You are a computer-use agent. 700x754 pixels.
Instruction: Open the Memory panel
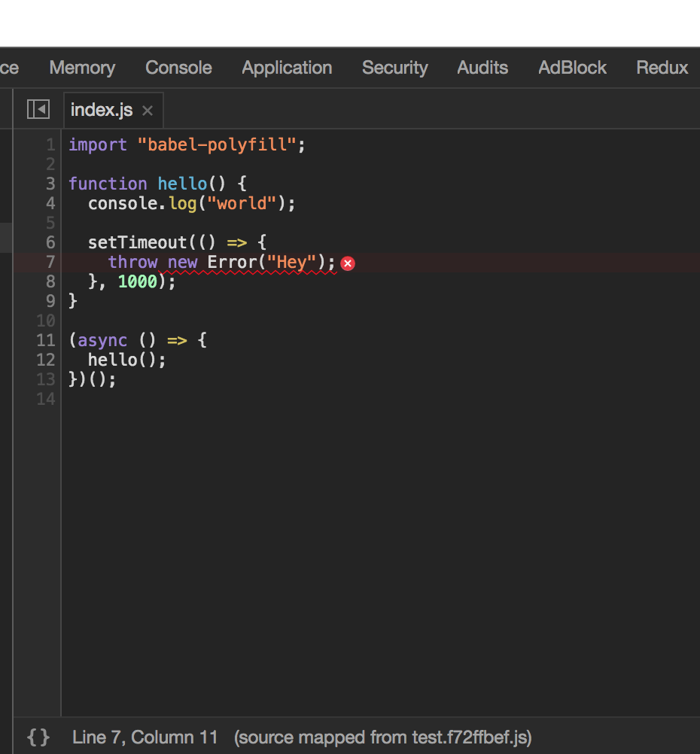pyautogui.click(x=81, y=68)
